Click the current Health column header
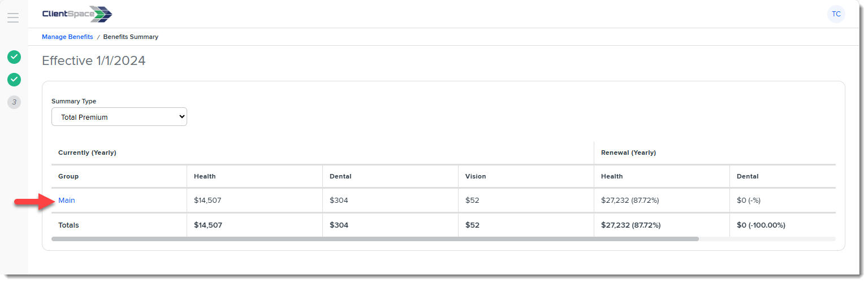The width and height of the screenshot is (868, 283). 205,176
